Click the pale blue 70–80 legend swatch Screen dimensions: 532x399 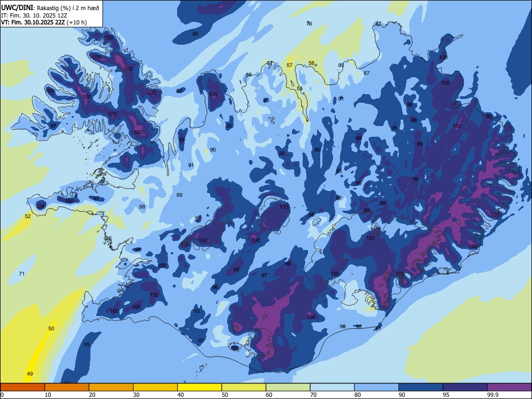[x=332, y=387]
